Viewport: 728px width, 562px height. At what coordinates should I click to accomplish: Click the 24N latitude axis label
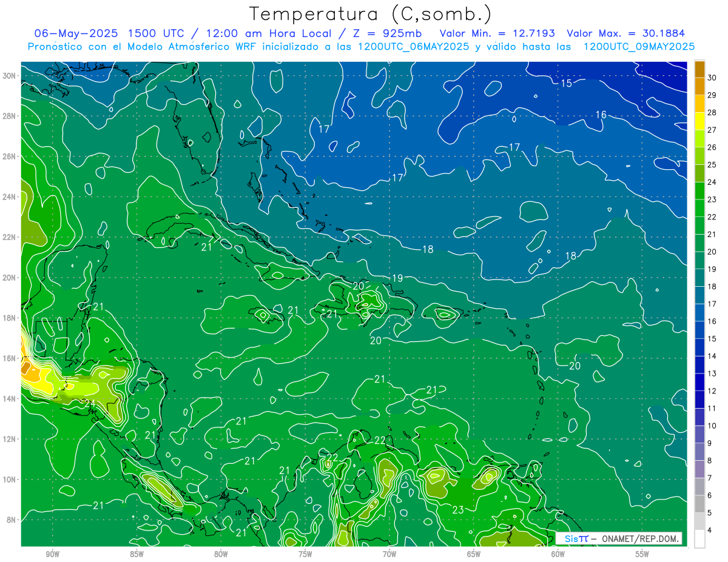pyautogui.click(x=9, y=196)
